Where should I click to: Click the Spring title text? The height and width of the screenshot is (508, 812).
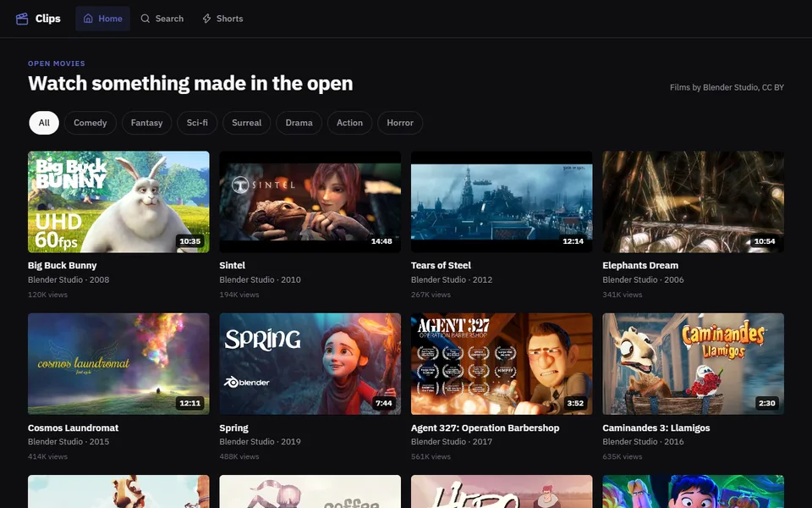233,428
